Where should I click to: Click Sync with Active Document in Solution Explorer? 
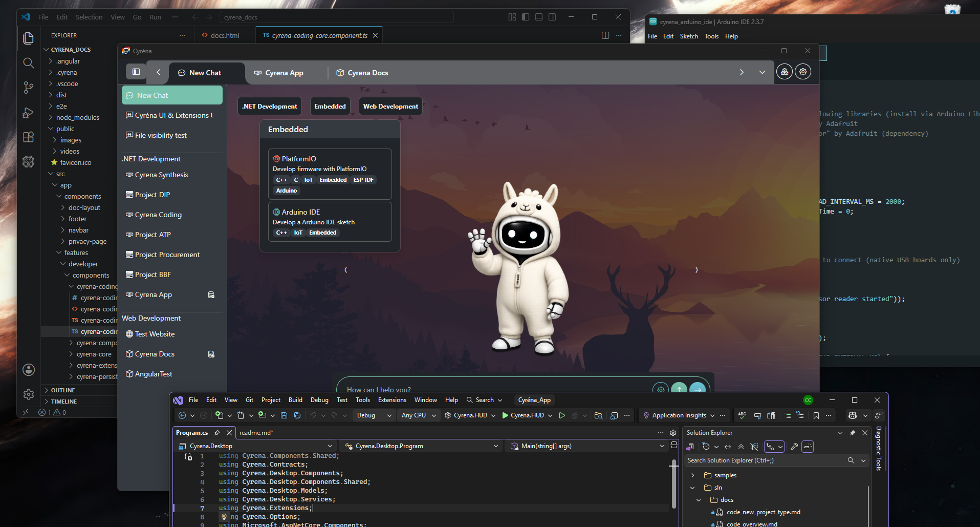(x=728, y=447)
